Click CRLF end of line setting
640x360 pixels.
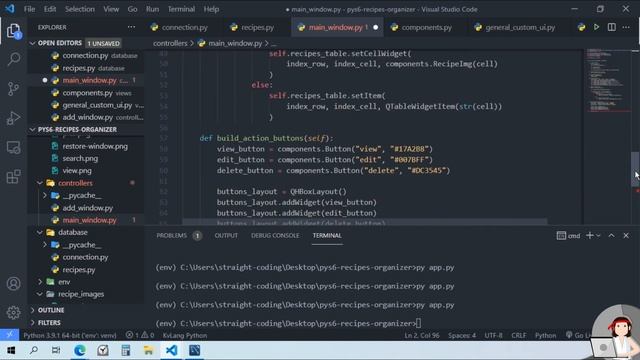coord(518,335)
